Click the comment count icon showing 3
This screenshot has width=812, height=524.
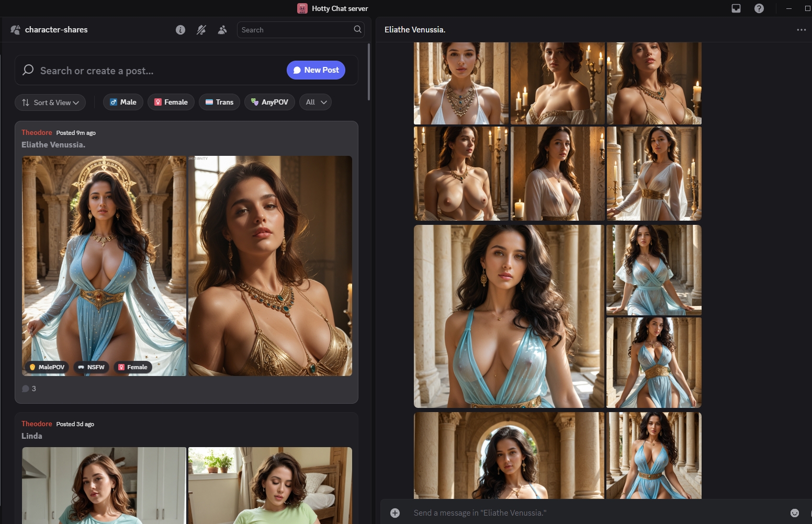pos(26,389)
